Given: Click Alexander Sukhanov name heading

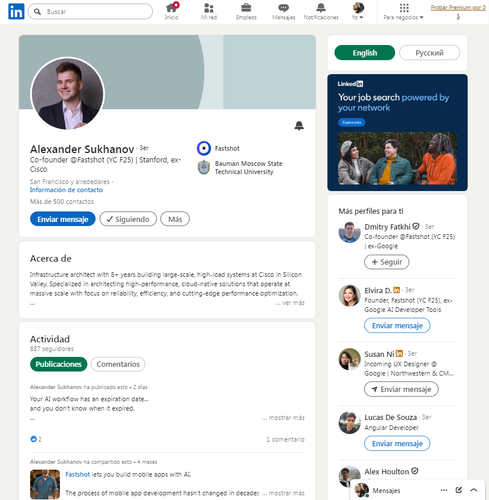Looking at the screenshot, I should pyautogui.click(x=82, y=149).
